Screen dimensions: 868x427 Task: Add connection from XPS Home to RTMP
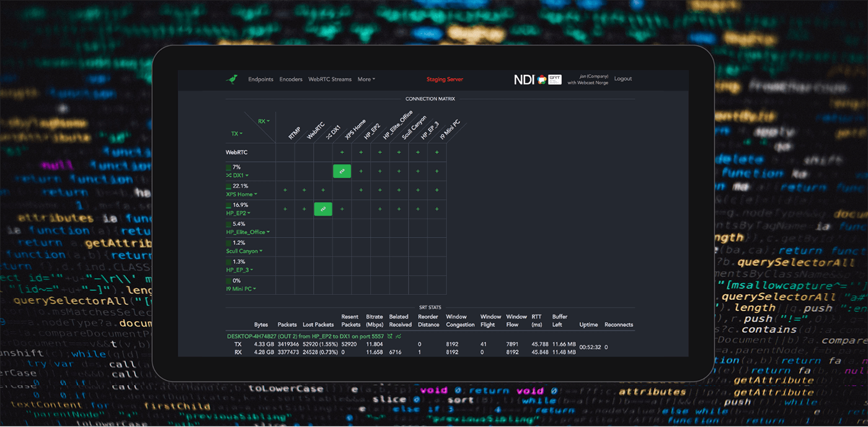[285, 190]
